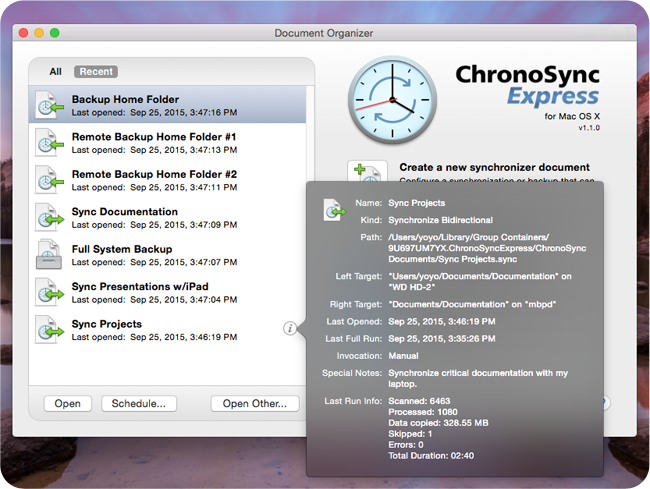This screenshot has width=650, height=489.
Task: Click the Backup Home Folder document icon
Action: [x=49, y=105]
